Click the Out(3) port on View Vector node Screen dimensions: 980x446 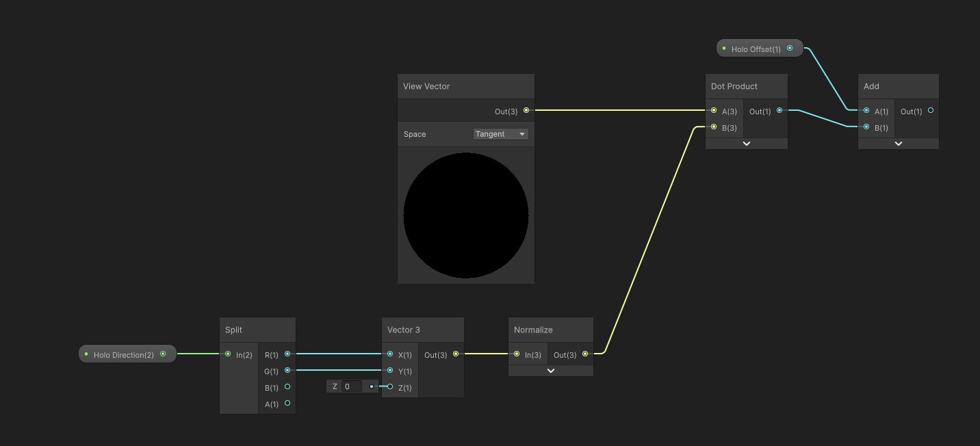[x=526, y=110]
